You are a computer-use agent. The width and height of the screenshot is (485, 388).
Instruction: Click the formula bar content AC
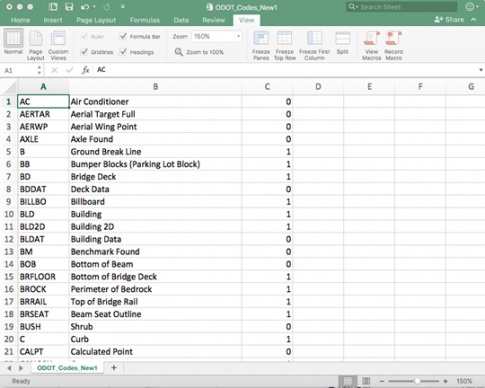(x=101, y=70)
